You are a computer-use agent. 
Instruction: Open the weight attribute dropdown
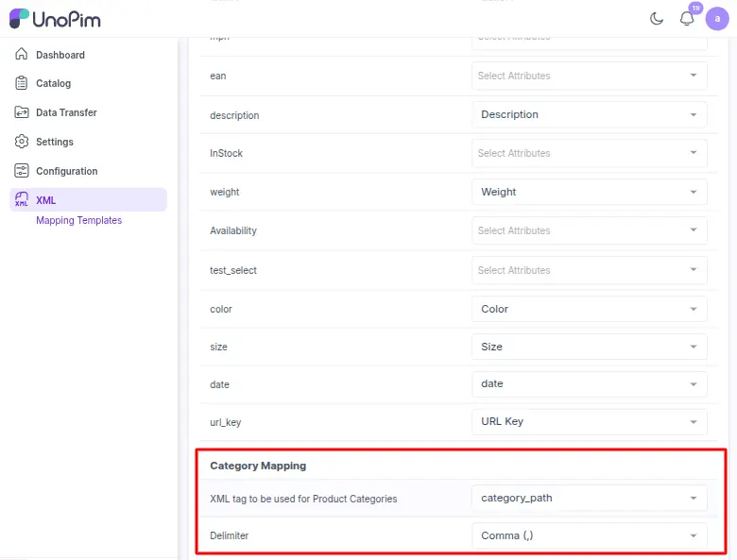click(x=589, y=192)
